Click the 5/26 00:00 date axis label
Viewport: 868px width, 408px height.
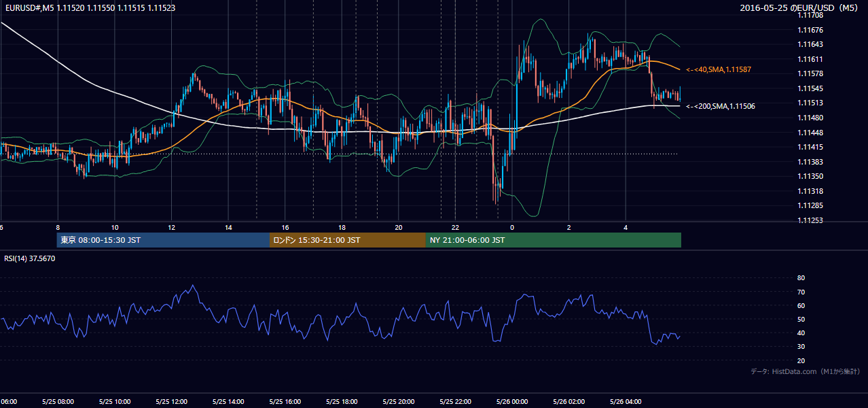[x=512, y=402]
